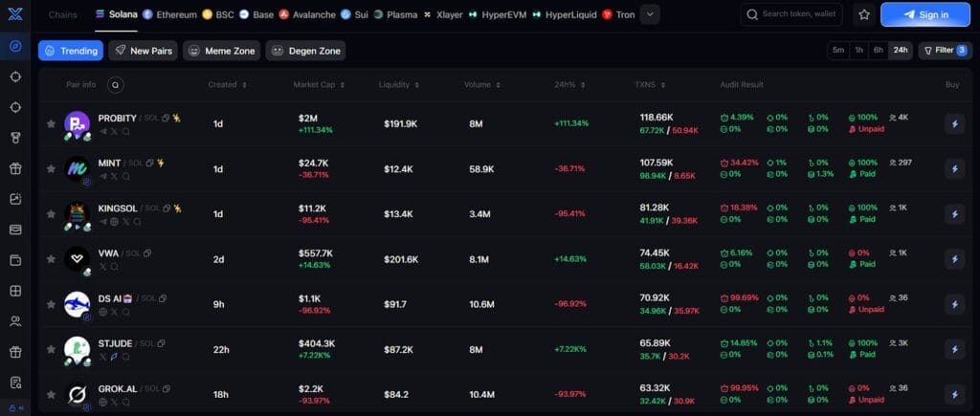Select the 1h timeframe button
Screen dimensions: 980x416
pos(858,51)
